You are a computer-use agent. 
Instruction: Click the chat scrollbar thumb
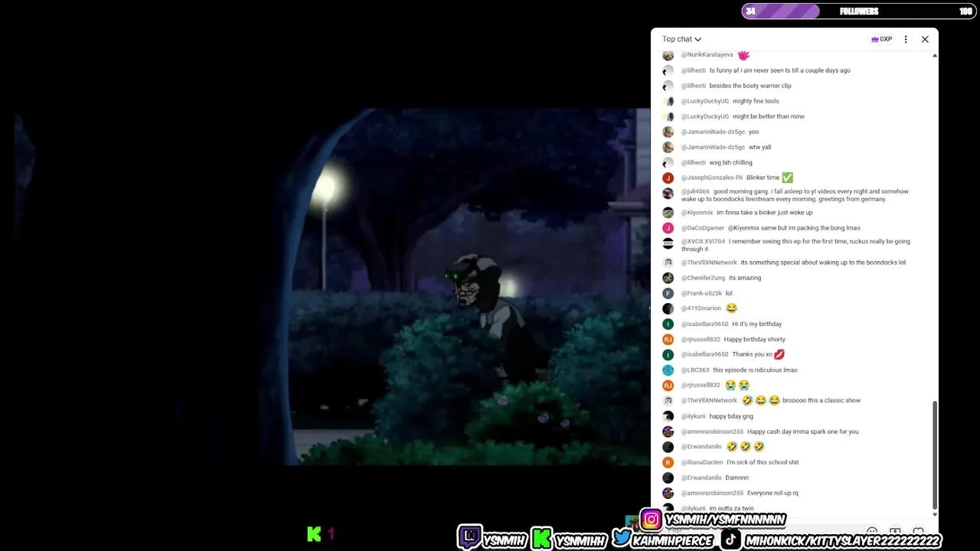(935, 455)
